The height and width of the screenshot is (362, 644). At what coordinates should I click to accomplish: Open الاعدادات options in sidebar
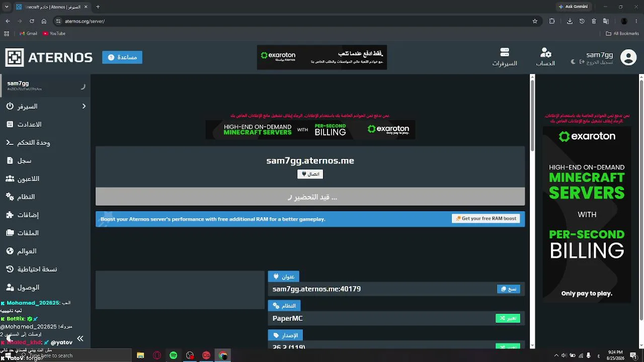tap(24, 125)
